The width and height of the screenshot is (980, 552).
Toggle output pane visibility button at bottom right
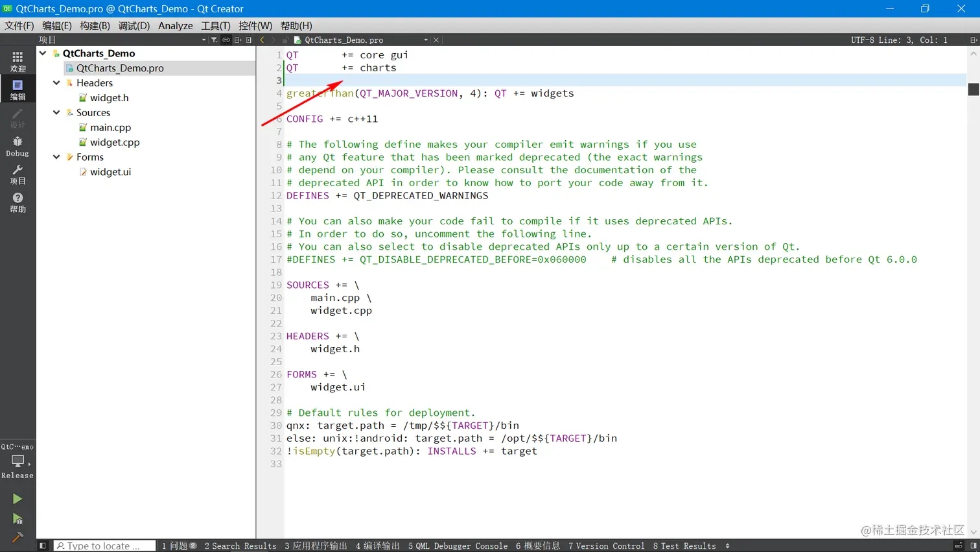pyautogui.click(x=958, y=546)
